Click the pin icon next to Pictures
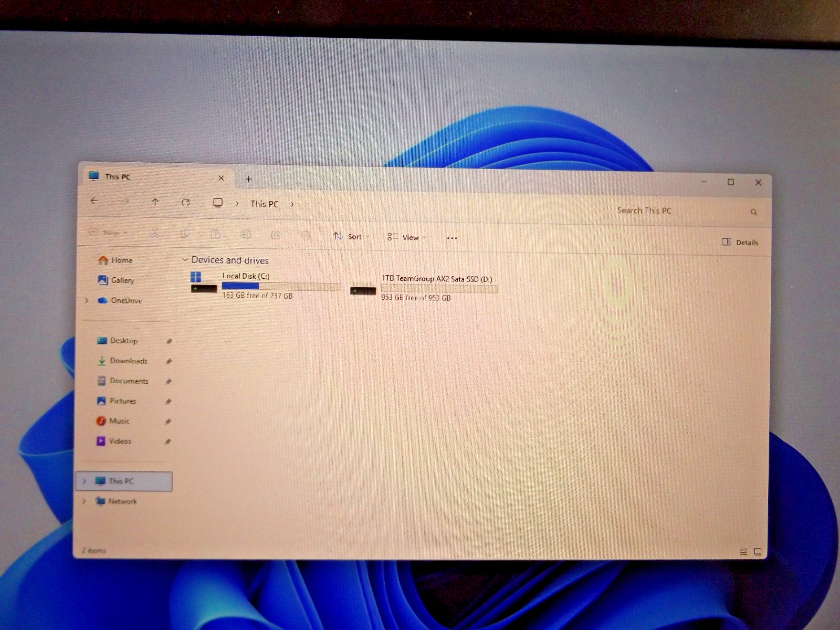 pyautogui.click(x=168, y=402)
